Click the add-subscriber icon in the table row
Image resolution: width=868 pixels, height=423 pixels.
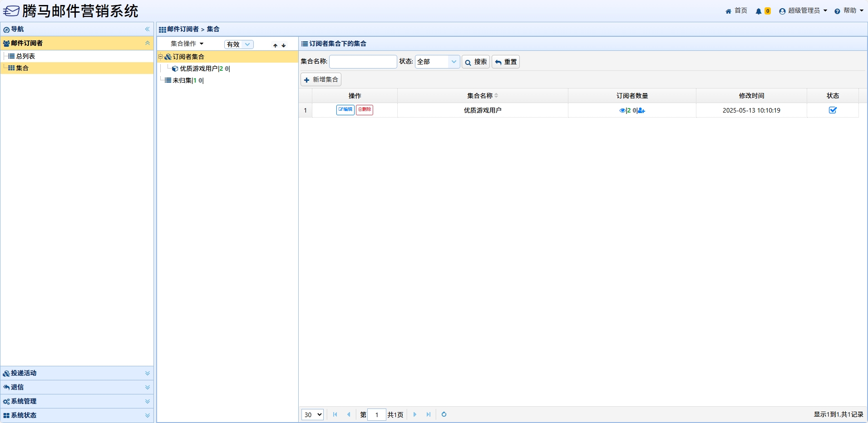pos(641,111)
